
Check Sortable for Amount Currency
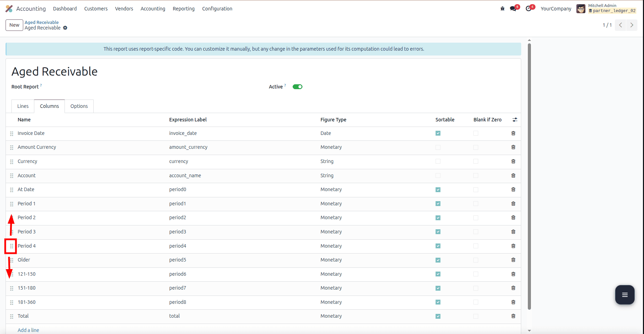click(x=438, y=147)
